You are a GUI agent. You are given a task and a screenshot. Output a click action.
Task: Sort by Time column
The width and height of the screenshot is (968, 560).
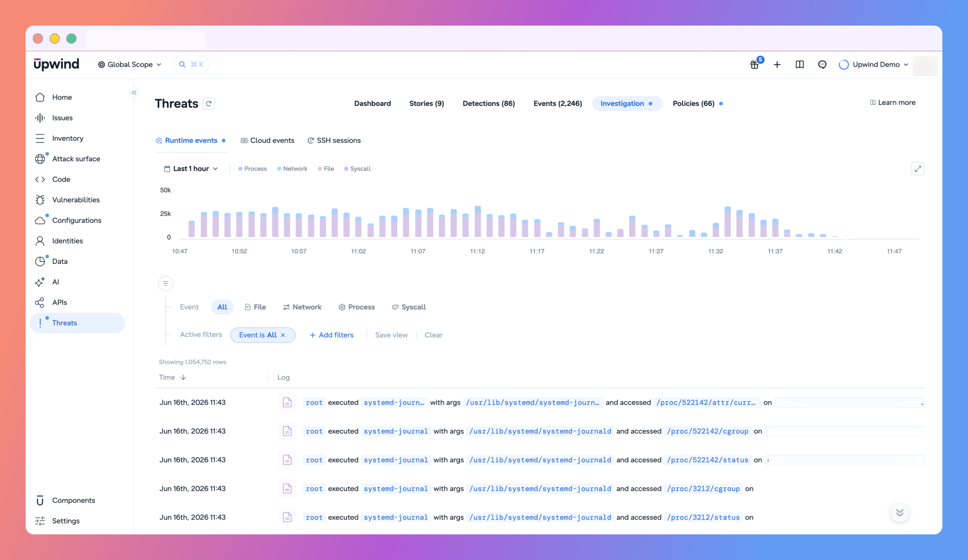tap(172, 377)
